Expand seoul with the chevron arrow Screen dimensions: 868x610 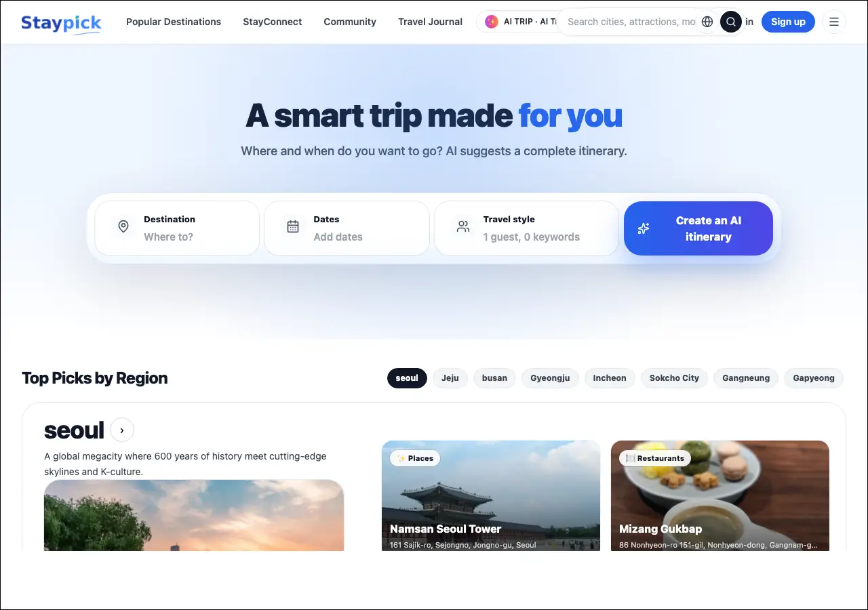pyautogui.click(x=122, y=429)
